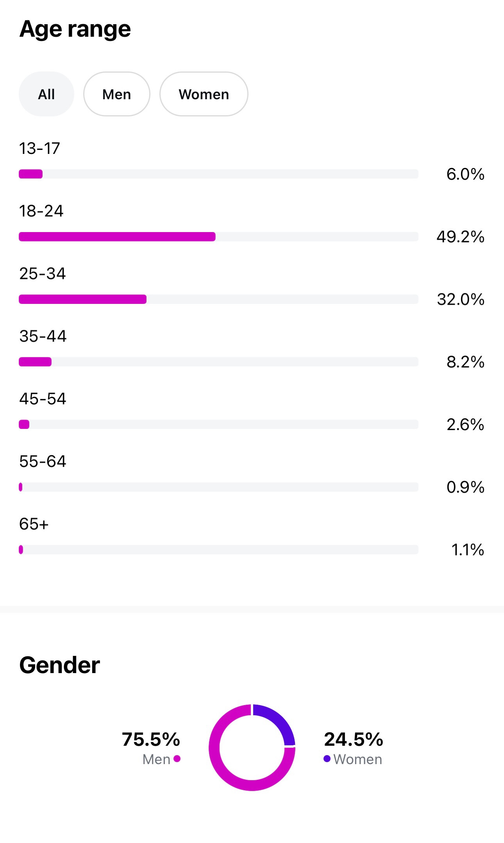Click the 49.2% value label

(x=460, y=237)
